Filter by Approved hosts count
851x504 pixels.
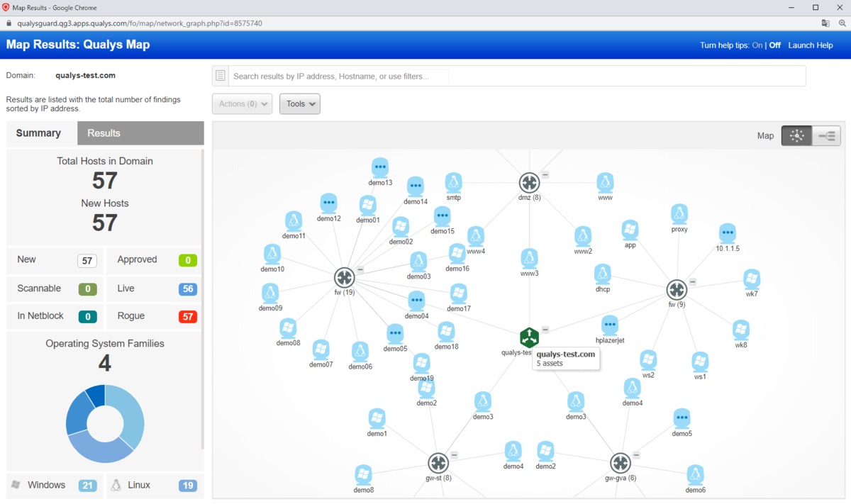tap(188, 260)
